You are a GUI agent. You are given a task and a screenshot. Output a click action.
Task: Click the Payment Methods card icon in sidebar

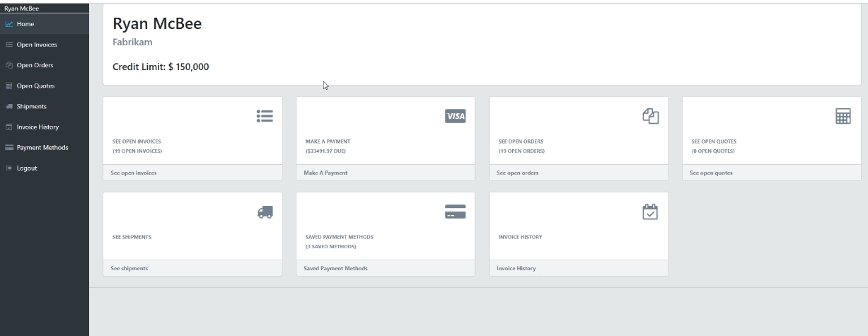pyautogui.click(x=9, y=148)
